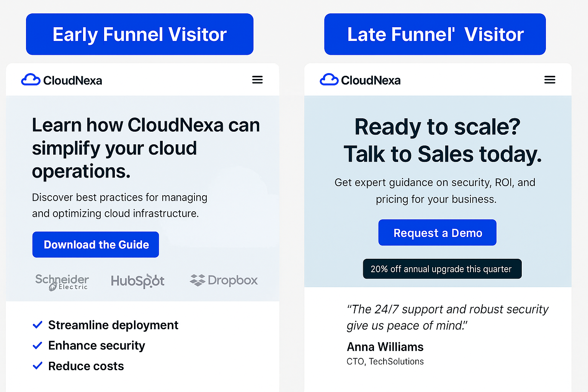Click the Anna Williams testimonial name
The height and width of the screenshot is (392, 588).
[x=385, y=347]
